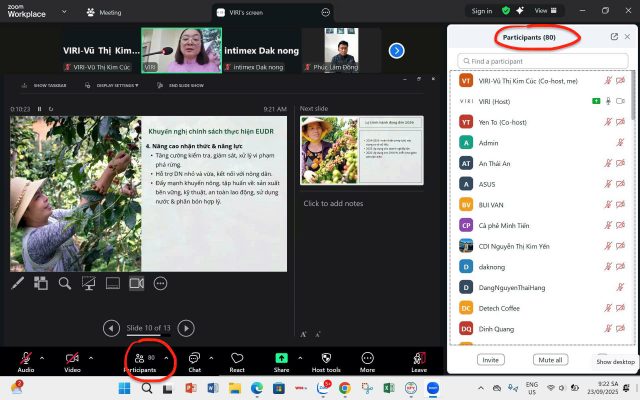This screenshot has height=400, width=640.
Task: Pop out the Participants panel
Action: pyautogui.click(x=614, y=37)
